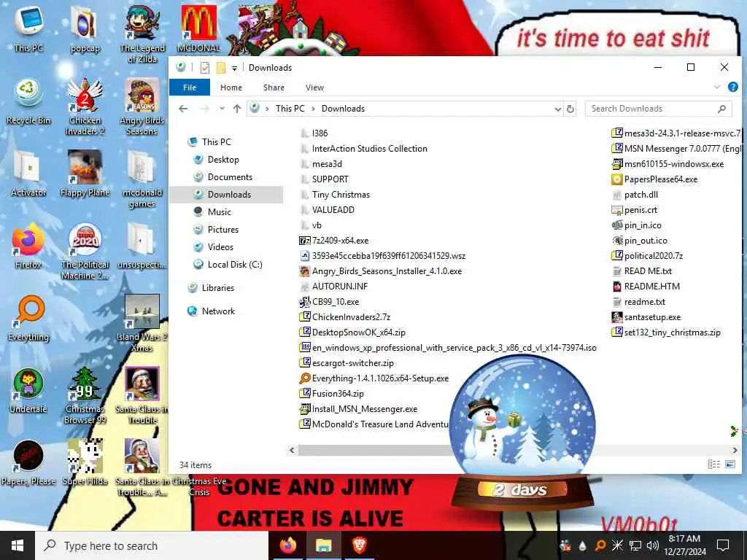Viewport: 747px width, 560px height.
Task: Launch The Legend of Zilda shortcut
Action: click(142, 34)
